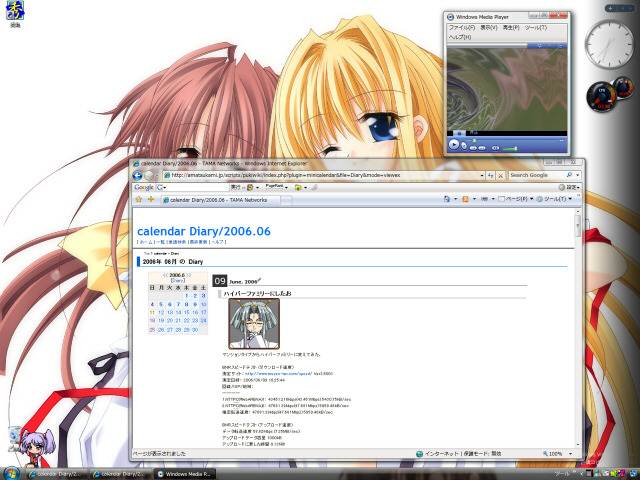This screenshot has width=640, height=480.
Task: Click the Add to Favorites icon
Action: pos(151,199)
